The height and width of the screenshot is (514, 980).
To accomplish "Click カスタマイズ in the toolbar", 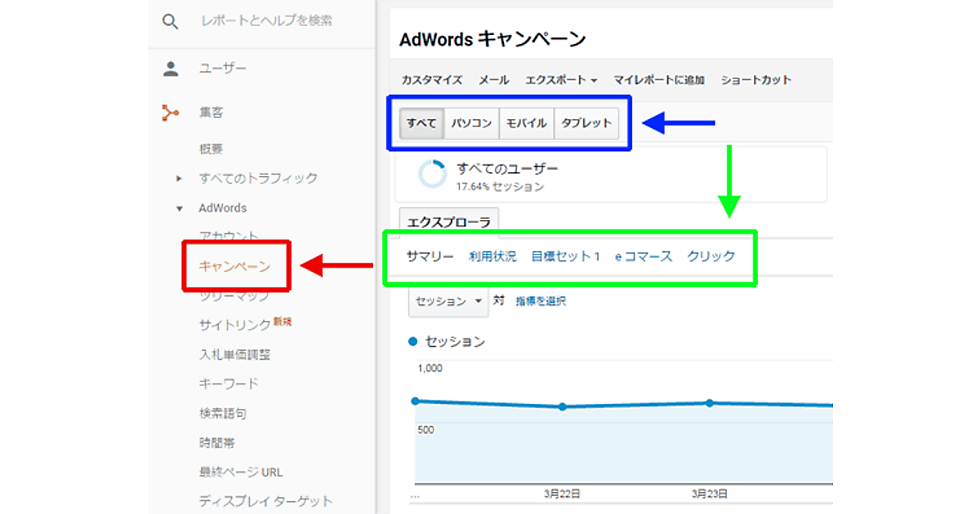I will click(432, 80).
